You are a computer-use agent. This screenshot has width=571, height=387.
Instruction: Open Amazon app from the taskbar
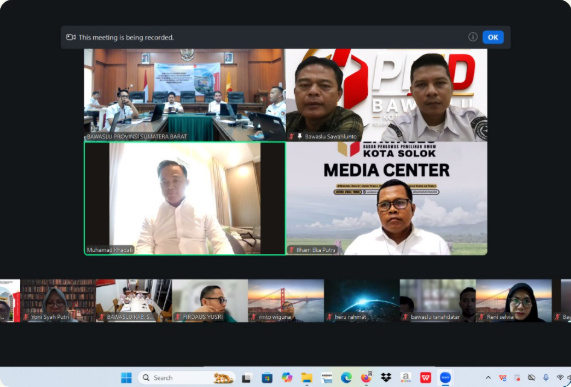pos(406,378)
